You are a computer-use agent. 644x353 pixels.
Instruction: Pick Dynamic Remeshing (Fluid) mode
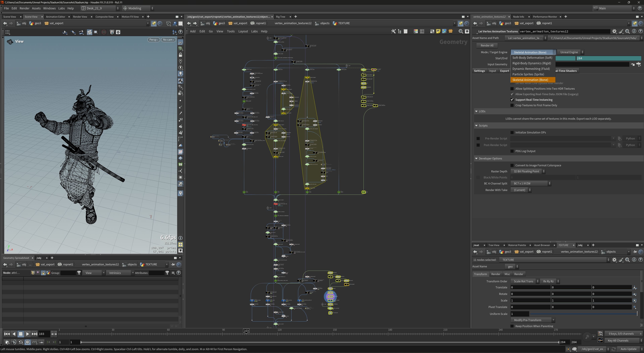coord(533,69)
